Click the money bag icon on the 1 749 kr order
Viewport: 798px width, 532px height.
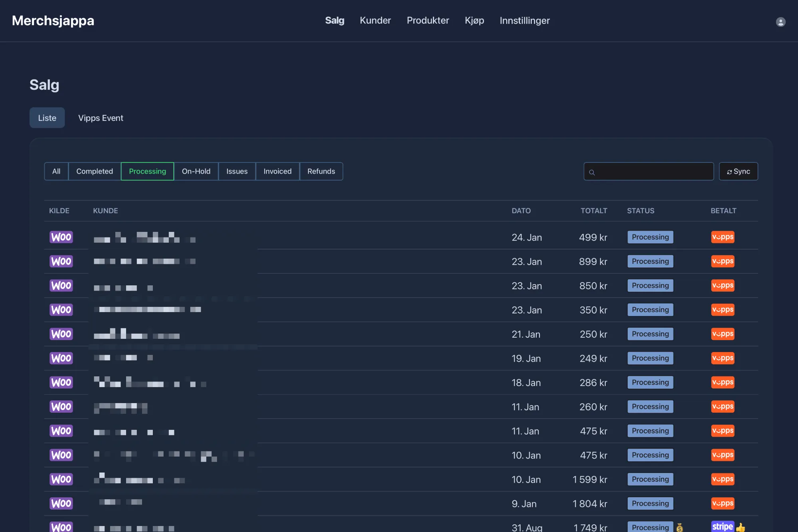679,527
